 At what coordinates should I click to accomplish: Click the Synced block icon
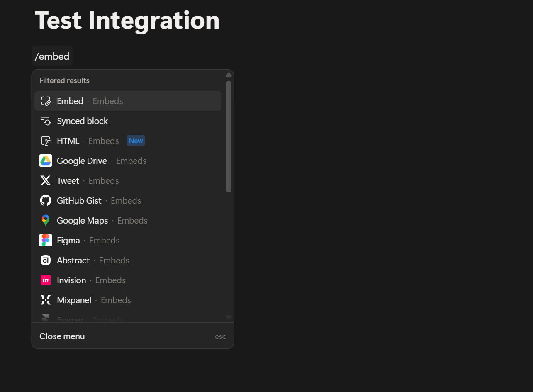pyautogui.click(x=46, y=121)
